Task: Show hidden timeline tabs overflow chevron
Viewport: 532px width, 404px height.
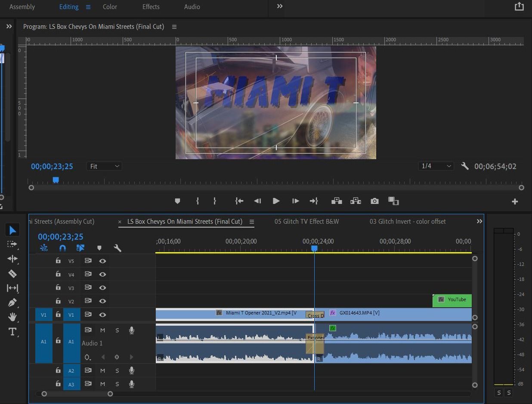Action: pos(479,221)
